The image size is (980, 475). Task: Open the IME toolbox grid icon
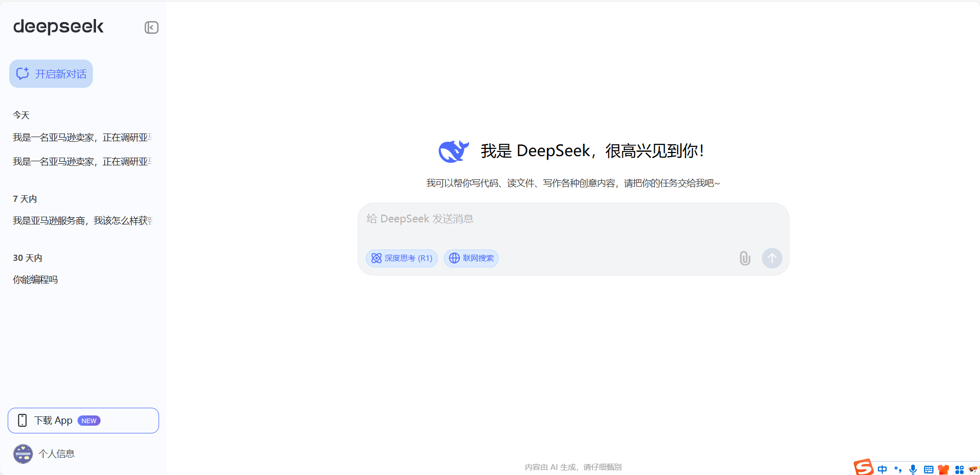(x=959, y=469)
